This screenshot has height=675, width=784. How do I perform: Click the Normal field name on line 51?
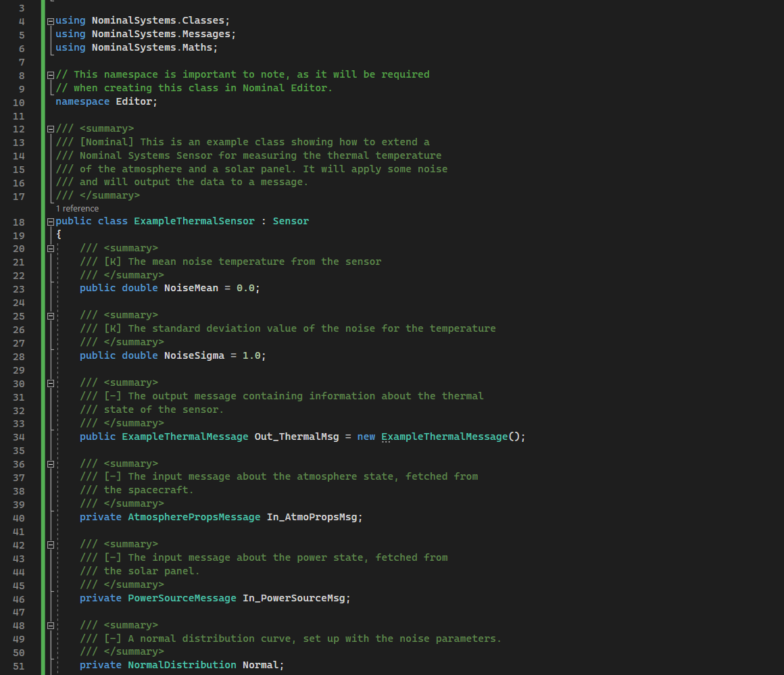click(260, 665)
